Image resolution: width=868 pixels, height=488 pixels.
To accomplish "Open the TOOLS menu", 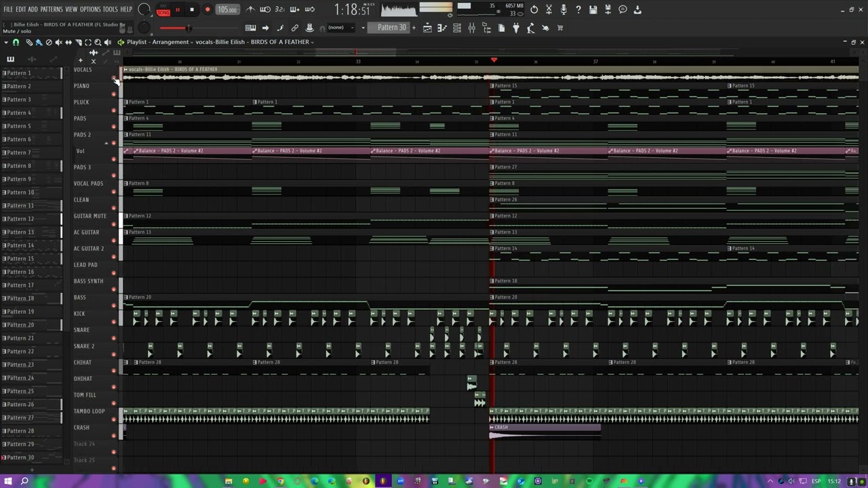I will (x=110, y=9).
